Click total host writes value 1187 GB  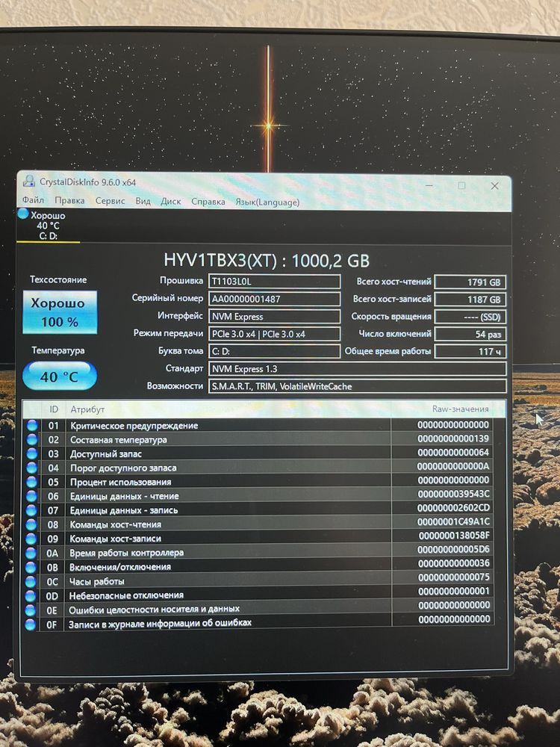[x=470, y=300]
